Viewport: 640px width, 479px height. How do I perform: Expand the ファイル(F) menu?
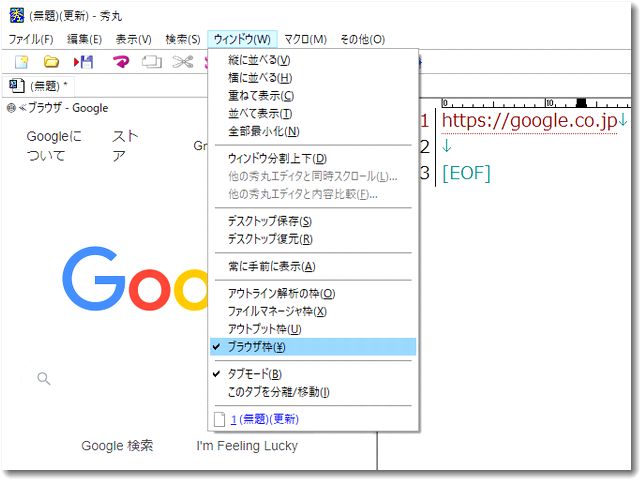(x=31, y=39)
